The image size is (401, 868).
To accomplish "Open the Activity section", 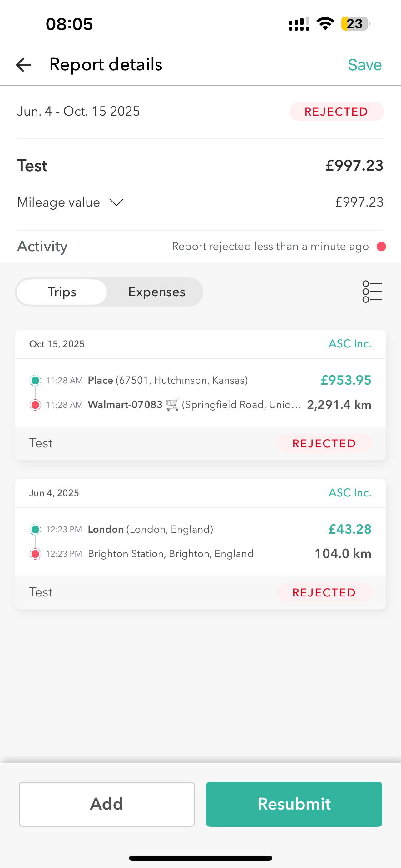I will click(42, 246).
